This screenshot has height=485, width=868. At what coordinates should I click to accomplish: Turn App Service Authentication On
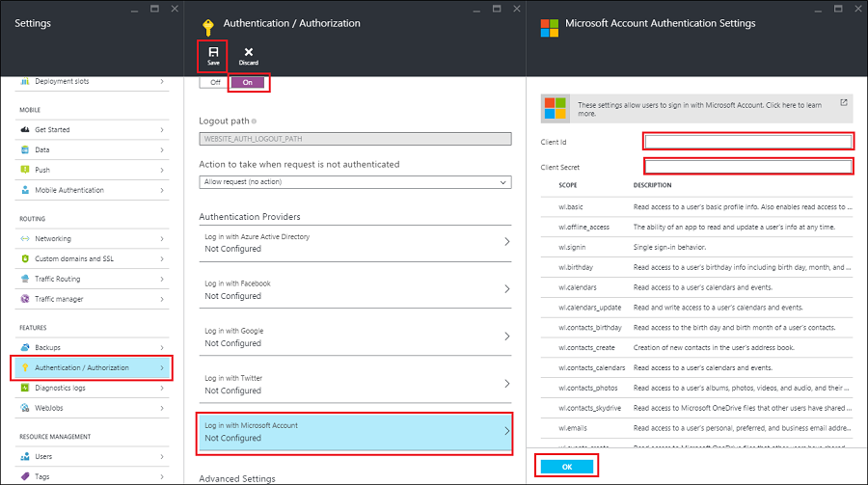248,83
